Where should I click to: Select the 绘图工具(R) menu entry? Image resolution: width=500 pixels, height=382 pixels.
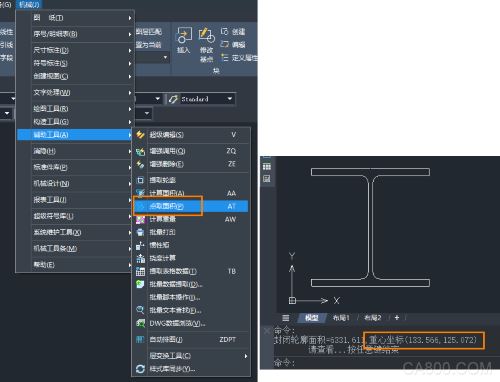(x=74, y=109)
